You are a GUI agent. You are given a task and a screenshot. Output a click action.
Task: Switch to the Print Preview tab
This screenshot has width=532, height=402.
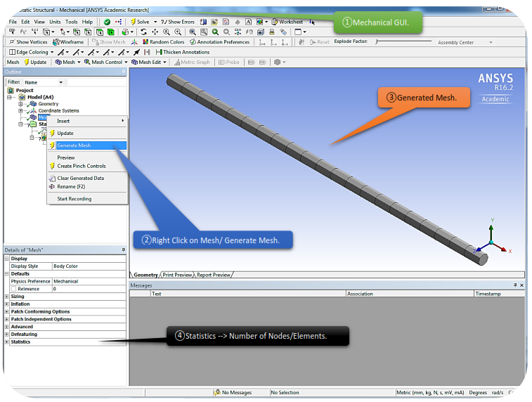pos(177,275)
